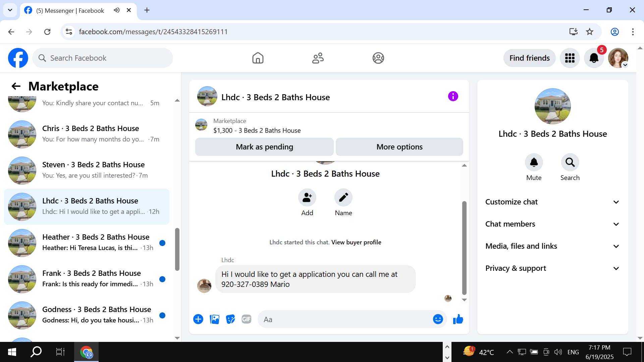Close the Messenger browser tab
Viewport: 644px width, 362px height.
click(129, 10)
